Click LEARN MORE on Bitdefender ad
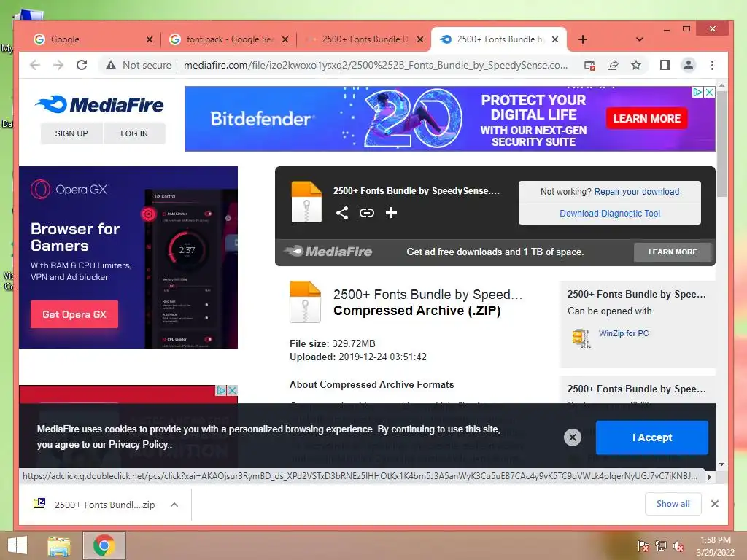 (x=646, y=119)
